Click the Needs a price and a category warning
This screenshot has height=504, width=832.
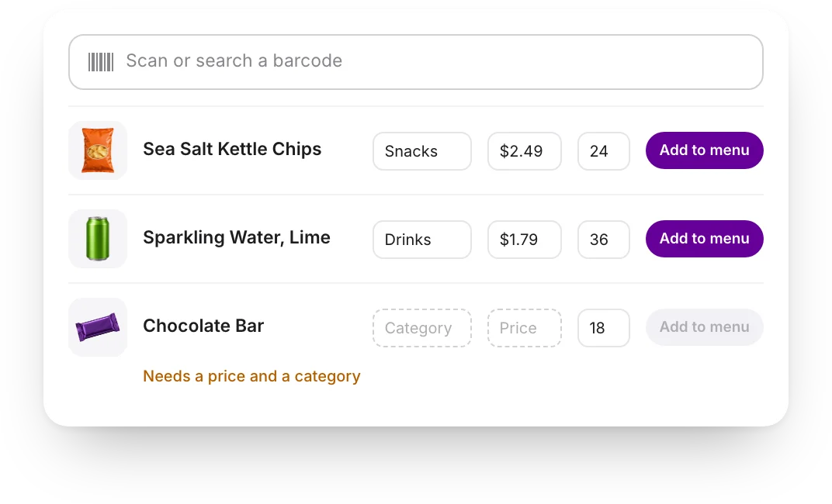[251, 376]
